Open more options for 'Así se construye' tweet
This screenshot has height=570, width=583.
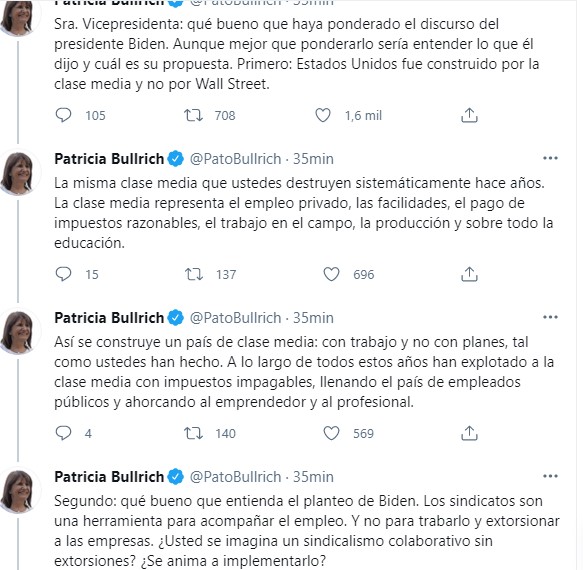[x=550, y=317]
